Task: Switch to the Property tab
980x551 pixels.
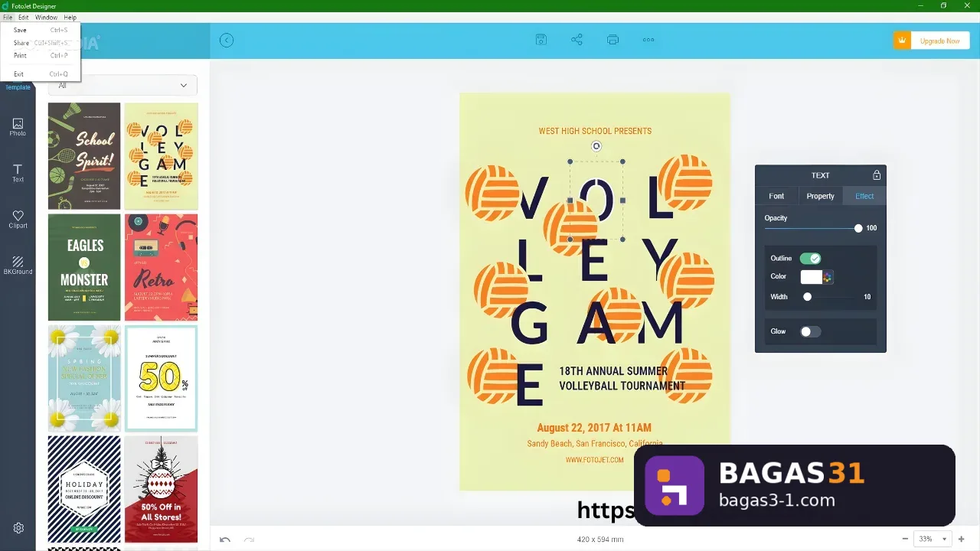Action: pyautogui.click(x=820, y=196)
